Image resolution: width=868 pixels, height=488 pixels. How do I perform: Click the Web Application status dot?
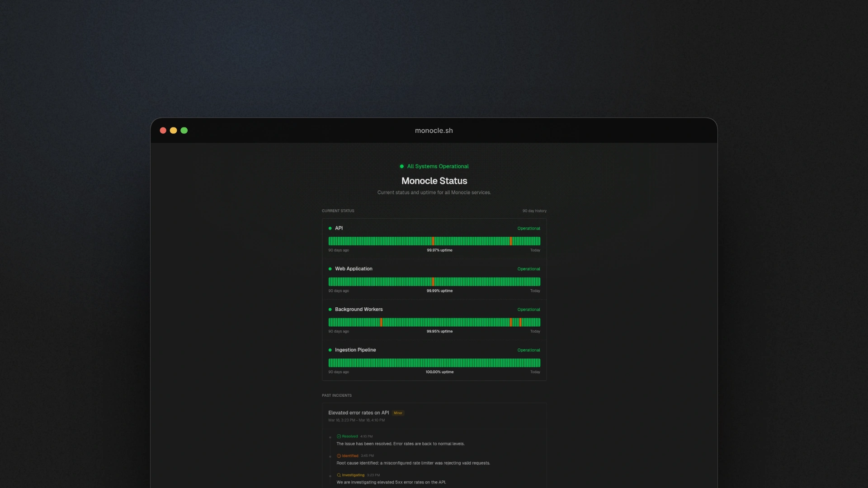330,269
